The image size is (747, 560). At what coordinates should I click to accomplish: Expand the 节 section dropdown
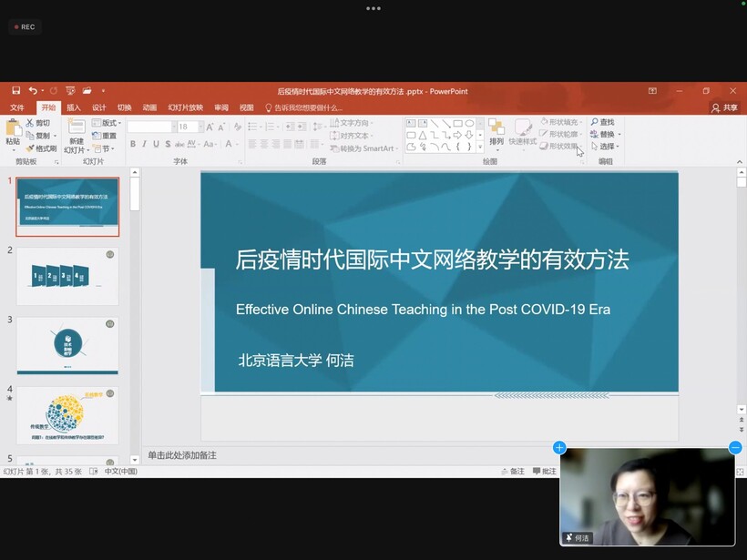[x=103, y=148]
